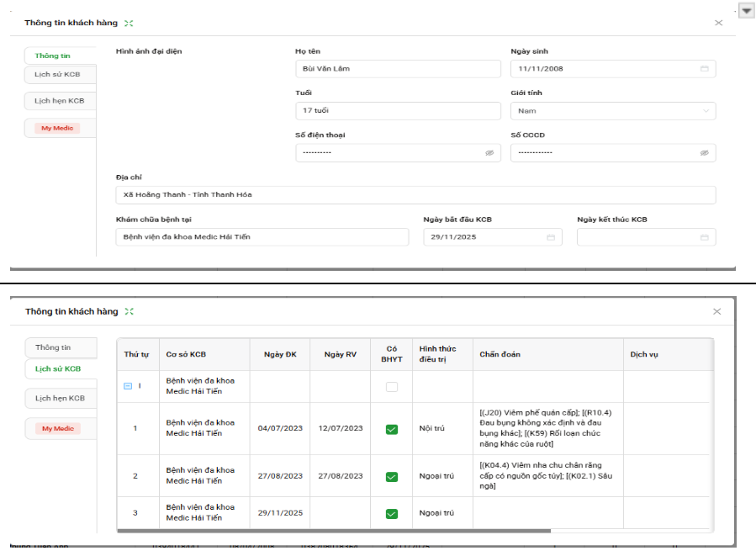Open Lịch hẹn KCB tab in lower dialog

coord(60,398)
